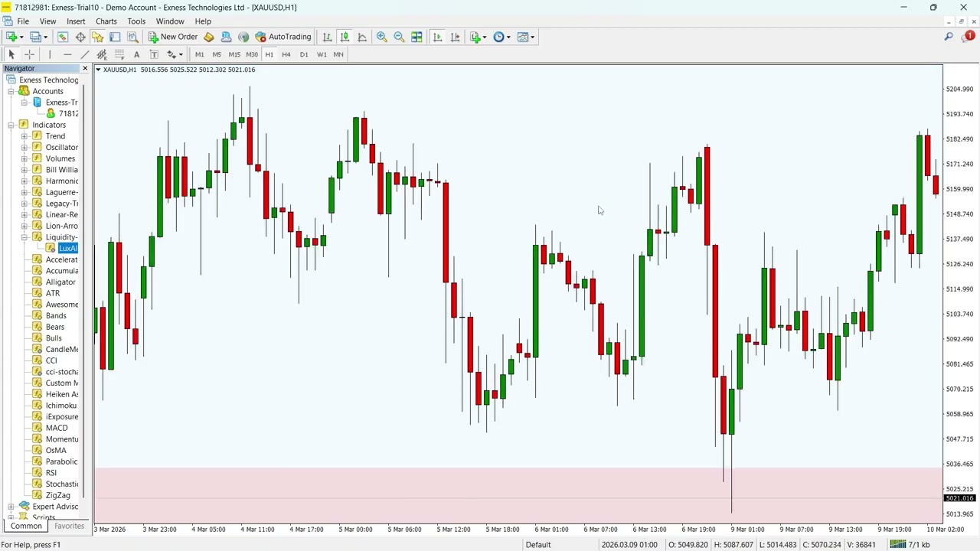
Task: Select the Alligator indicator
Action: 60,282
